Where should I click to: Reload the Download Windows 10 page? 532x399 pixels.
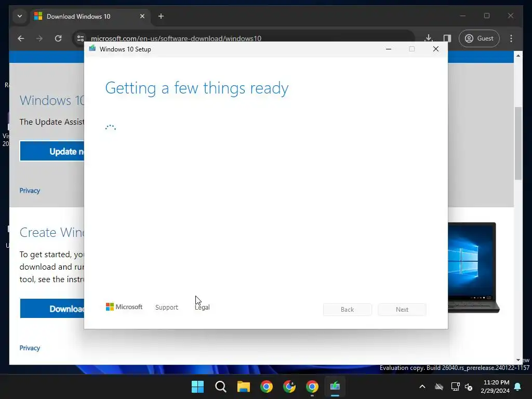(x=58, y=38)
